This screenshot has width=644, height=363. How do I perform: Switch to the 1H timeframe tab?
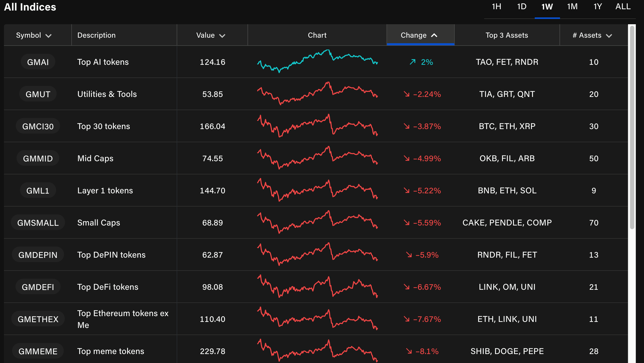(496, 7)
